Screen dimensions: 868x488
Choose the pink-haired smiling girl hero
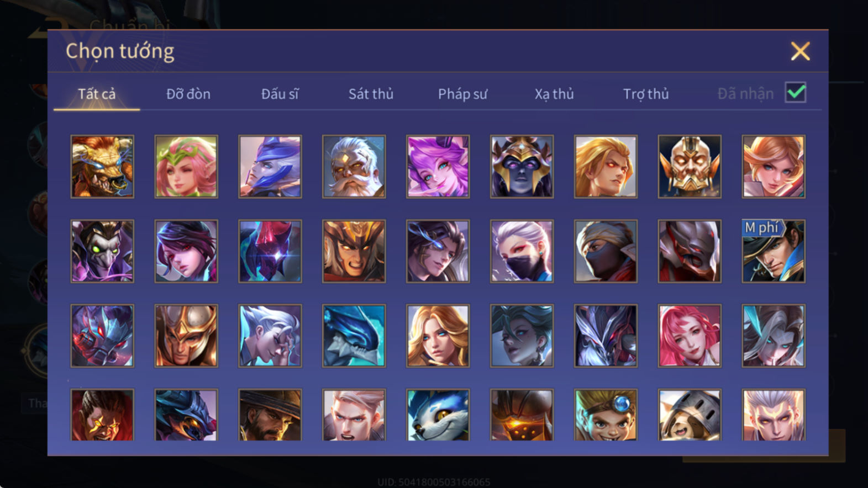click(690, 336)
